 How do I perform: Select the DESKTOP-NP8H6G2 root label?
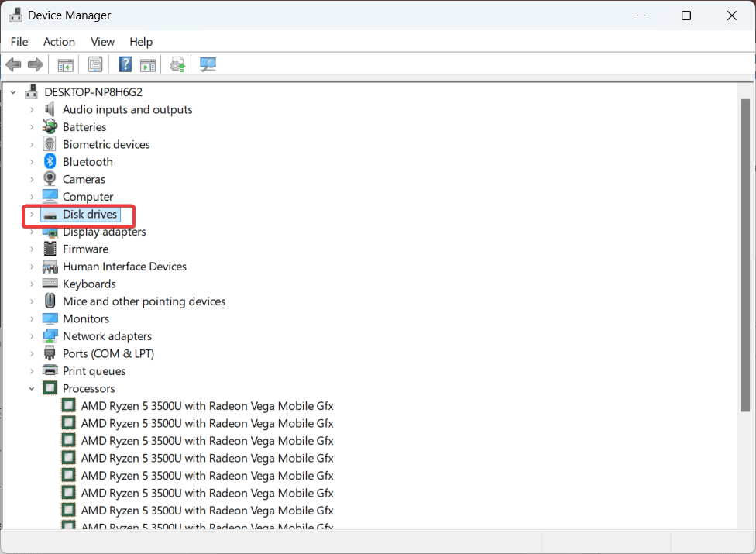(93, 92)
